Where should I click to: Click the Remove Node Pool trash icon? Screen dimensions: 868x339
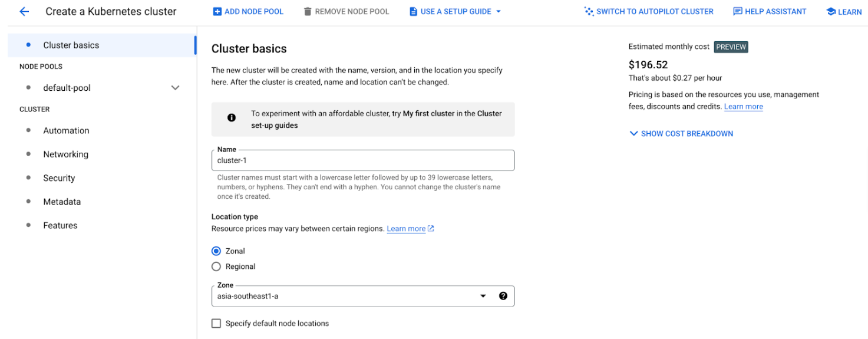[x=308, y=11]
